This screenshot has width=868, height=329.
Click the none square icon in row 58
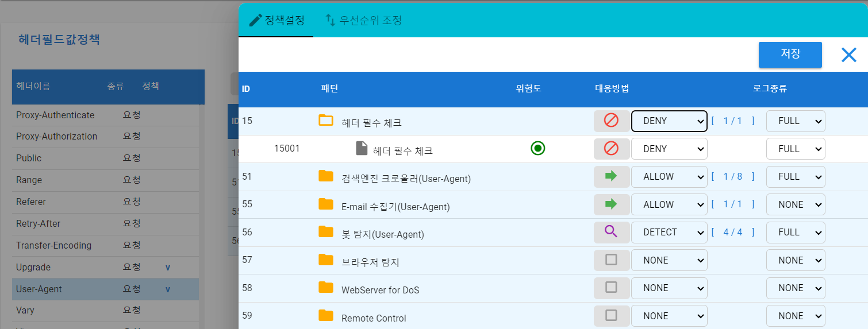tap(611, 288)
